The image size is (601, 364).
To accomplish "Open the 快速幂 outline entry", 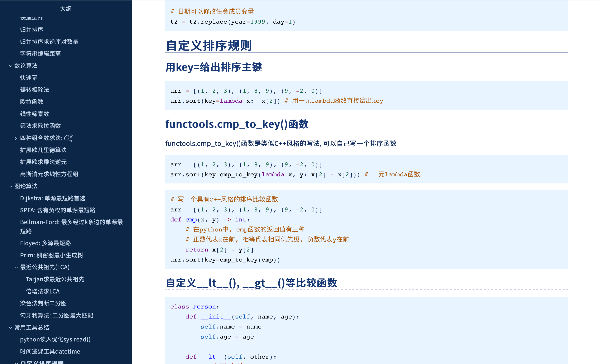I will coord(29,78).
